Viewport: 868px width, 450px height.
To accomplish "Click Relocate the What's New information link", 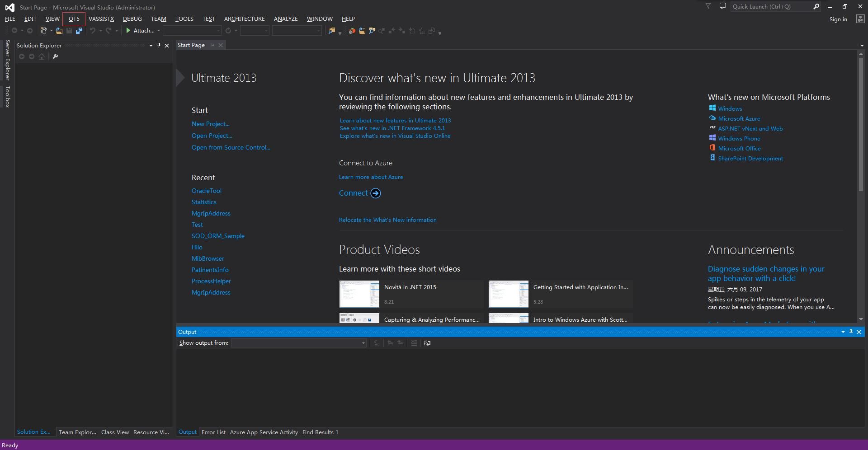I will pyautogui.click(x=388, y=220).
